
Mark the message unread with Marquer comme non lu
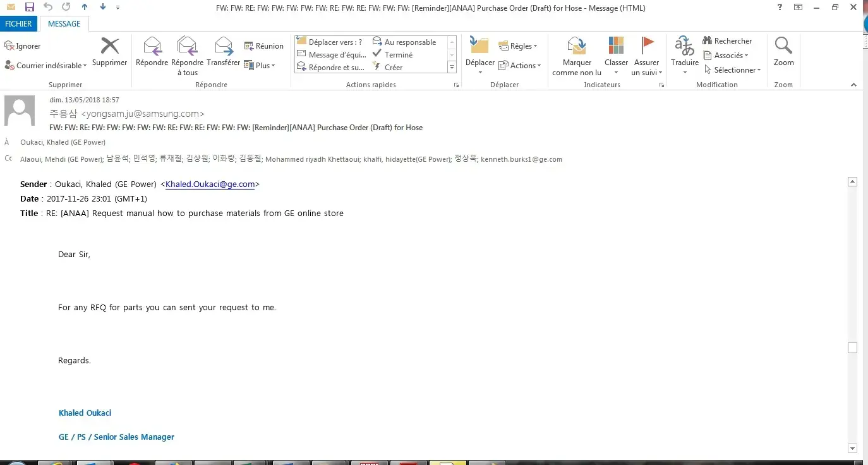tap(577, 56)
